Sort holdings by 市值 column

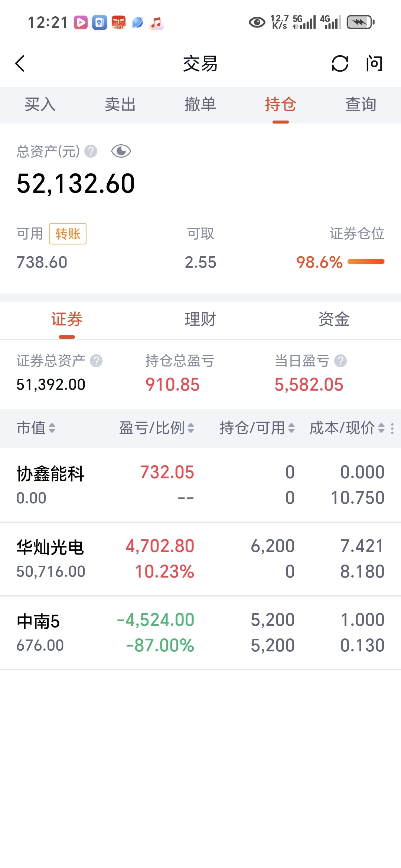click(36, 428)
